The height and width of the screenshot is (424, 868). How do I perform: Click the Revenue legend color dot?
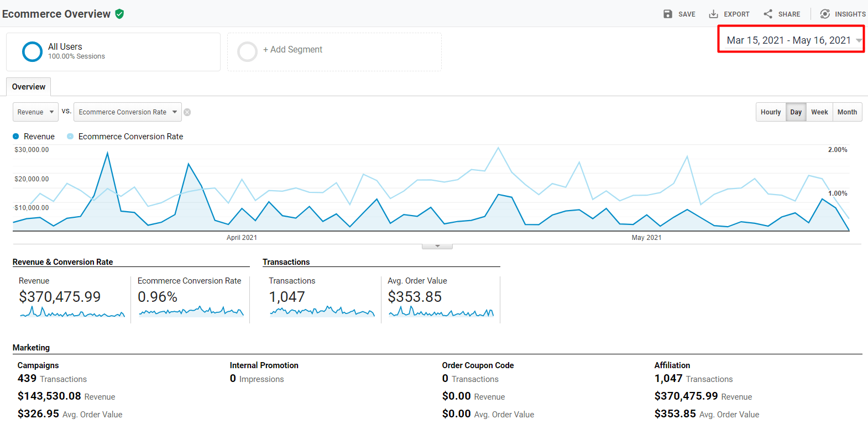(16, 137)
